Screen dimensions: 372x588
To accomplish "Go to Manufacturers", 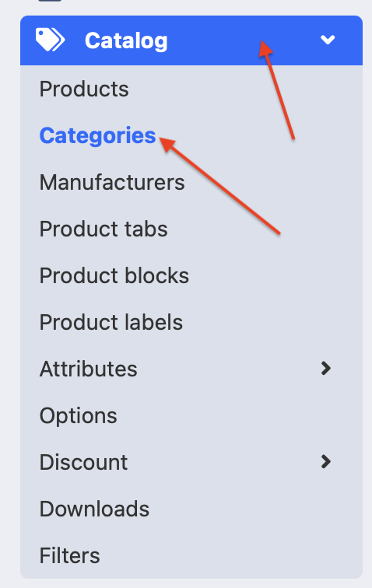I will pyautogui.click(x=112, y=182).
